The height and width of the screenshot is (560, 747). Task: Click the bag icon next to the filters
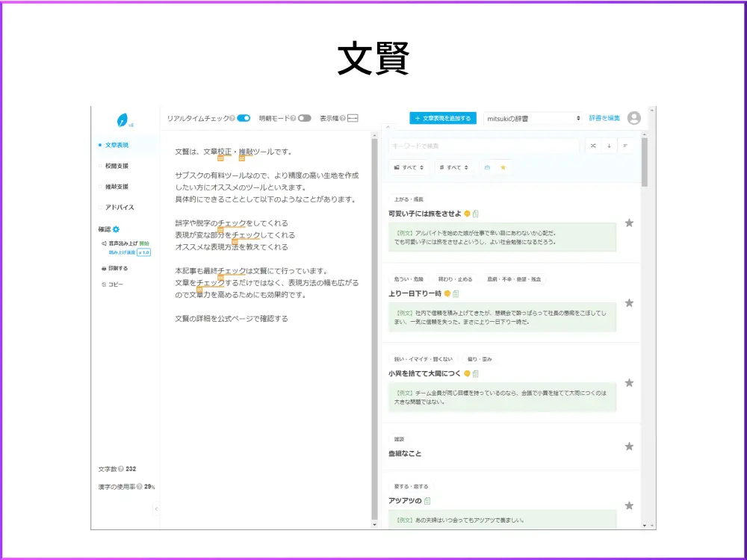[488, 167]
